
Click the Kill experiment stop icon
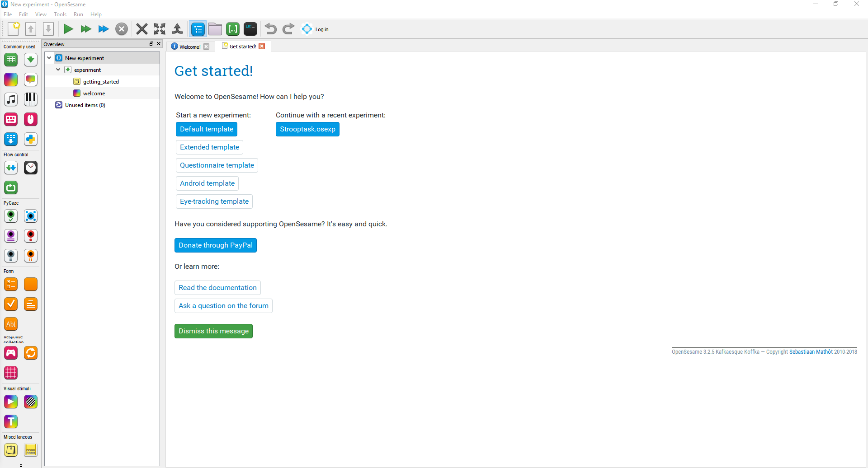point(122,29)
